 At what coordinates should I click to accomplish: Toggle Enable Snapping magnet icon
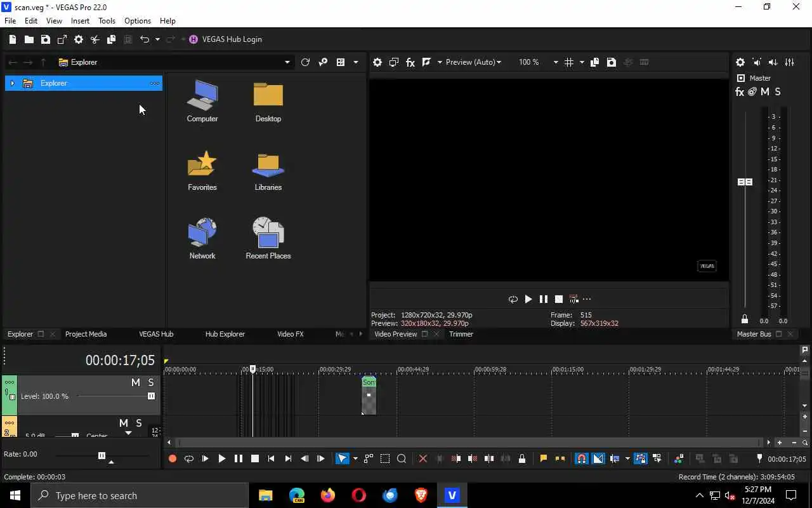point(581,458)
